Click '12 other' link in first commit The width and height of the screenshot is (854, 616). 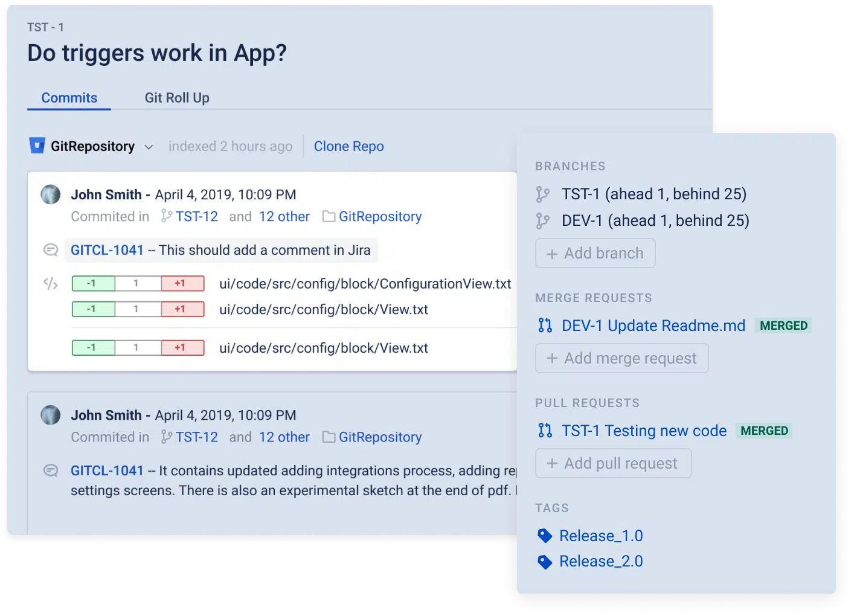[284, 216]
